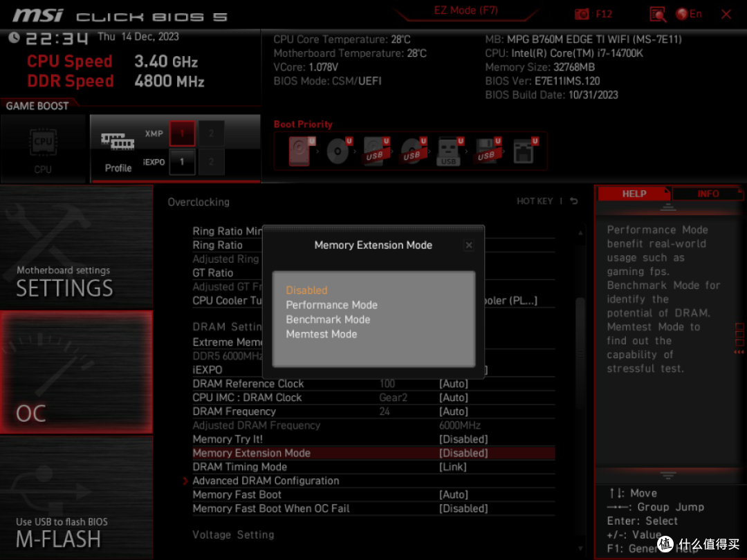Screen dimensions: 747x560
Task: Exit BIOS with the red X icon
Action: pyautogui.click(x=726, y=15)
